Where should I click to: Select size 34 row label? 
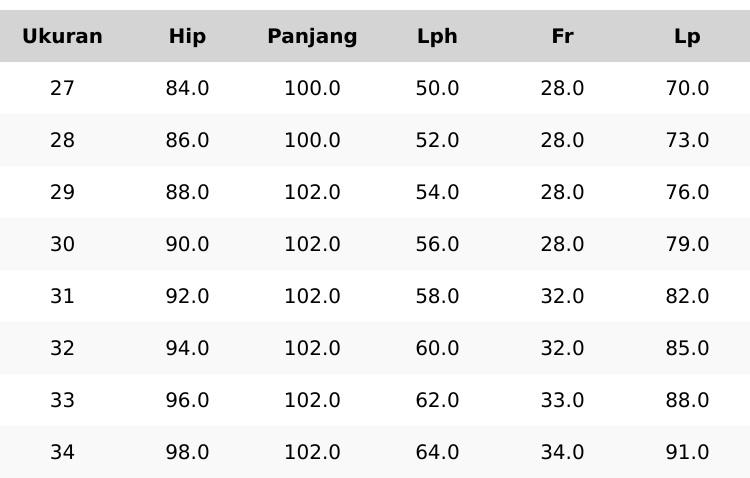(62, 453)
